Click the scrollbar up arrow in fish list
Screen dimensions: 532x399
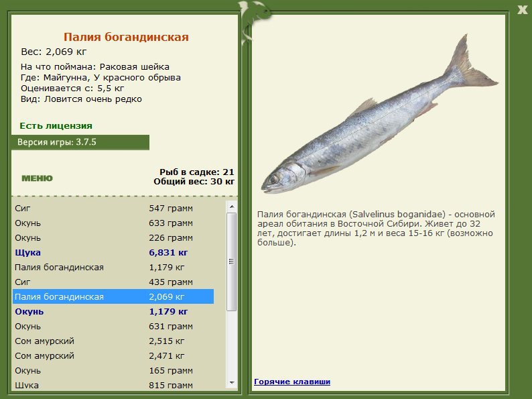232,207
